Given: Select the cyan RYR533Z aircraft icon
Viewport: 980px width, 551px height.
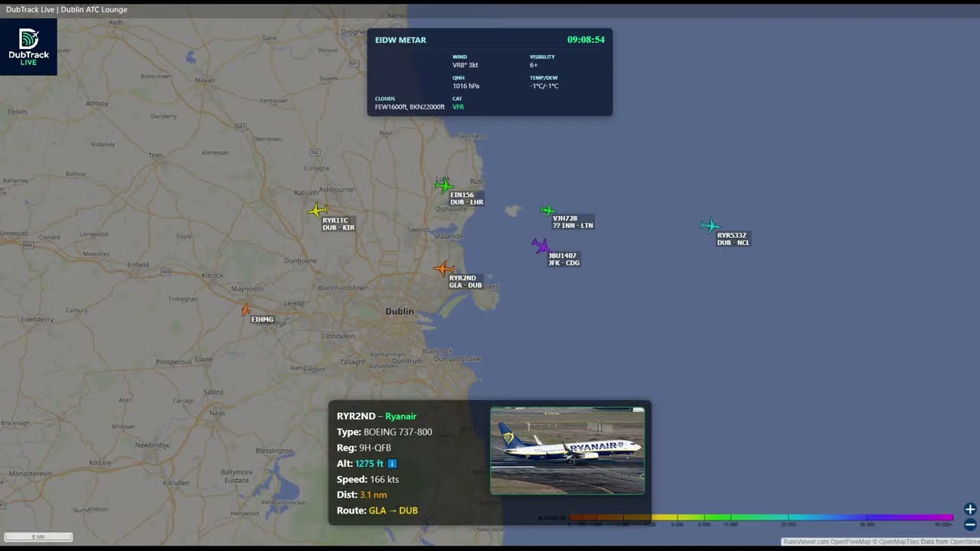Looking at the screenshot, I should tap(710, 225).
